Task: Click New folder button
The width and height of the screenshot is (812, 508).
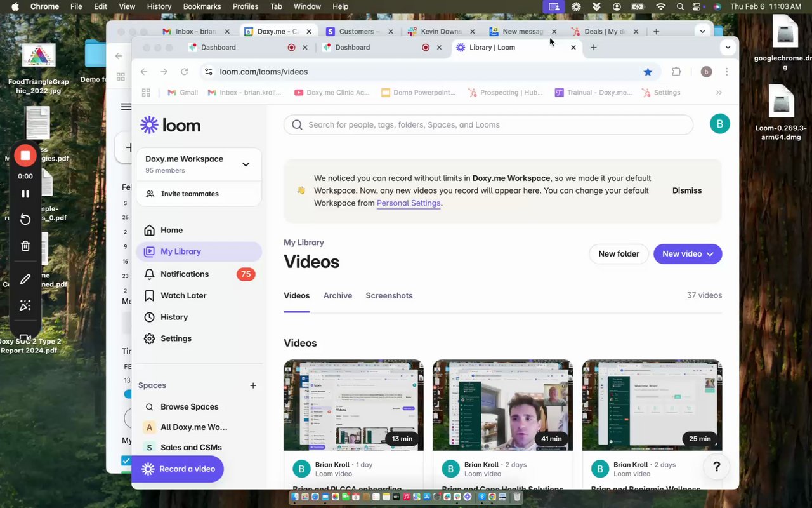Action: click(x=619, y=254)
